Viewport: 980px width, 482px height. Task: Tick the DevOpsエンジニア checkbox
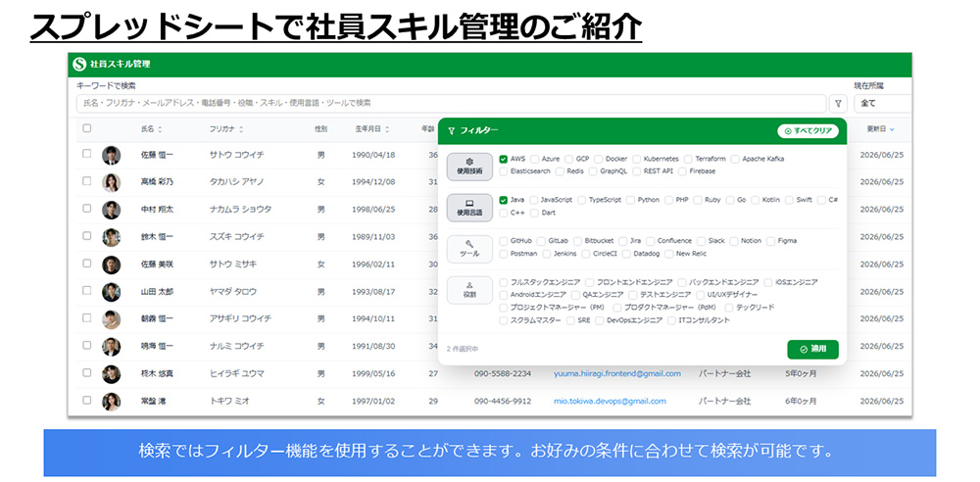[600, 320]
